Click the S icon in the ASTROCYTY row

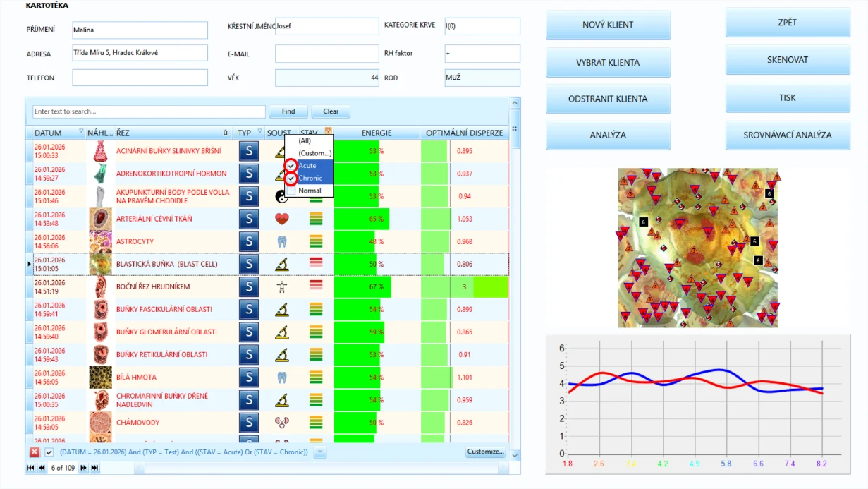[x=248, y=241]
